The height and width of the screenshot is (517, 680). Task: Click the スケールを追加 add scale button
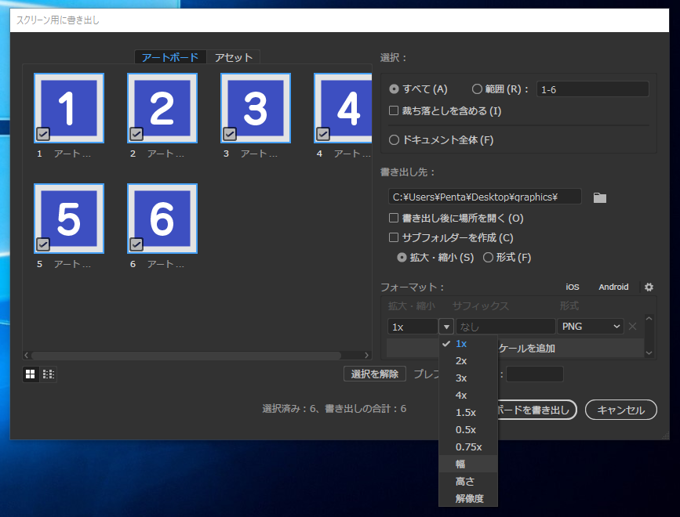click(x=570, y=348)
